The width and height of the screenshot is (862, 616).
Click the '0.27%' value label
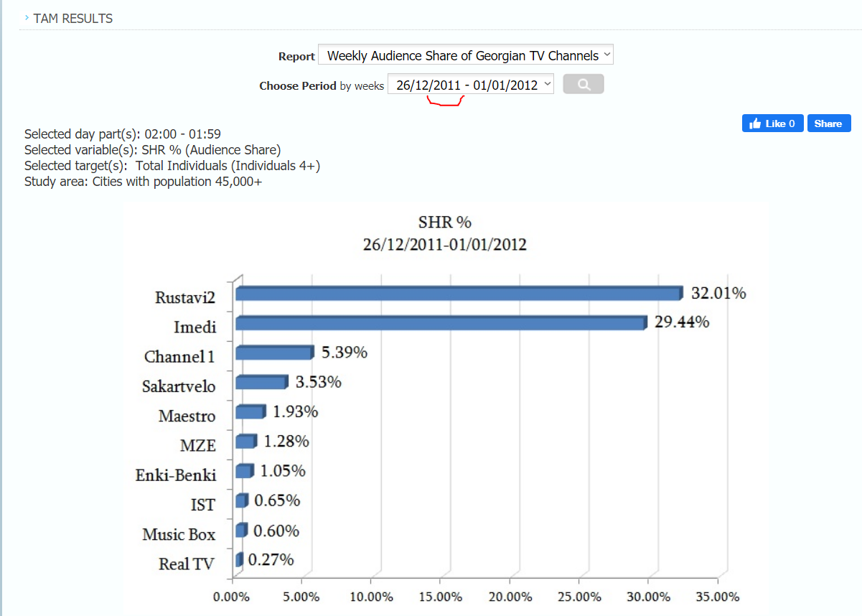(271, 560)
